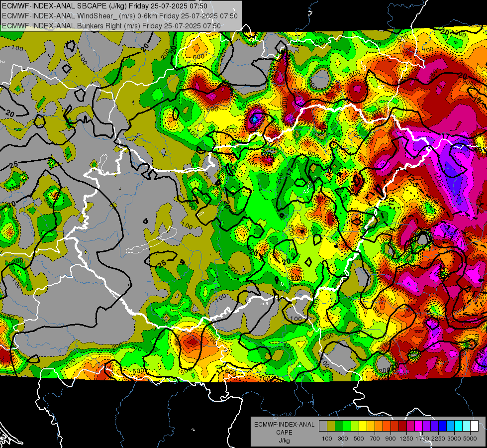This screenshot has height=448, width=487.
Task: Click the bright green legend swatch
Action: pyautogui.click(x=347, y=426)
